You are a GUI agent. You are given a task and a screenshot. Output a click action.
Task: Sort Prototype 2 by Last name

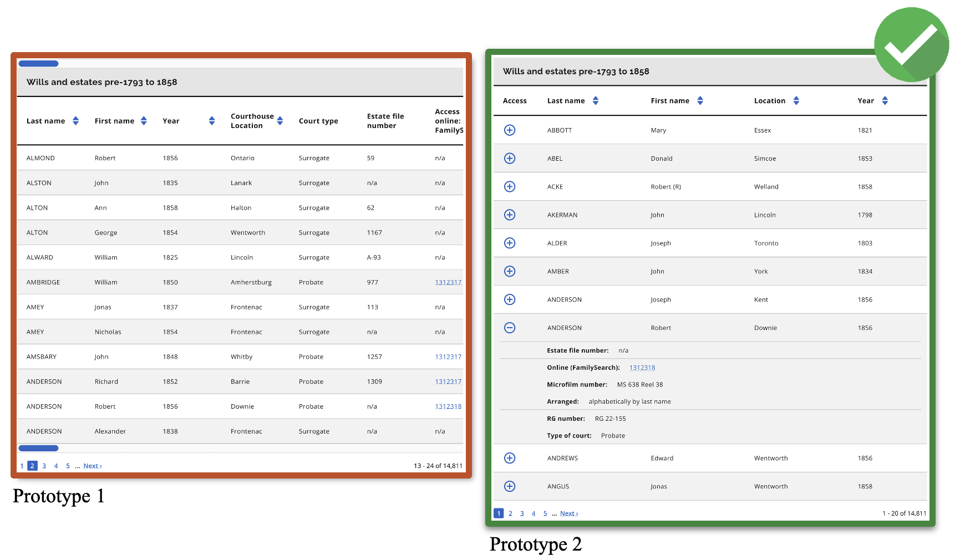[x=595, y=100]
